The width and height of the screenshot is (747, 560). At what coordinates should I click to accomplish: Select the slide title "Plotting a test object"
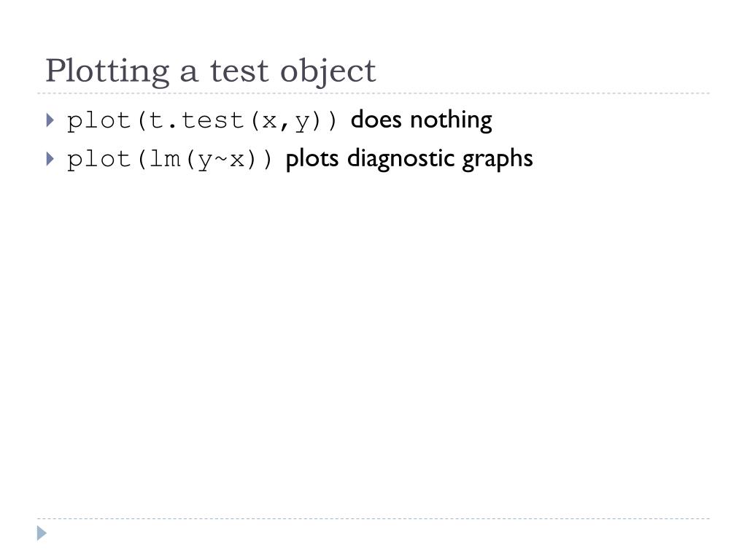pos(211,71)
